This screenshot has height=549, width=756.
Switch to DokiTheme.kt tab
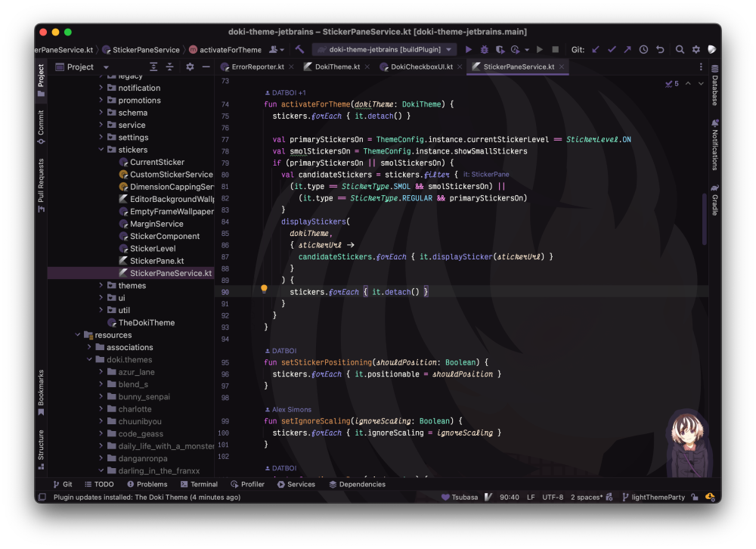tap(337, 67)
